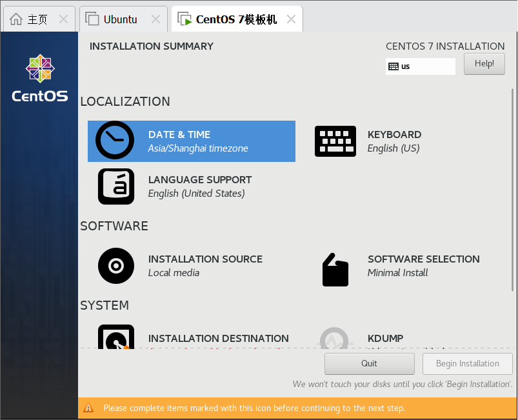Close the CentOS 7模板机 tab
The height and width of the screenshot is (420, 518).
point(291,19)
